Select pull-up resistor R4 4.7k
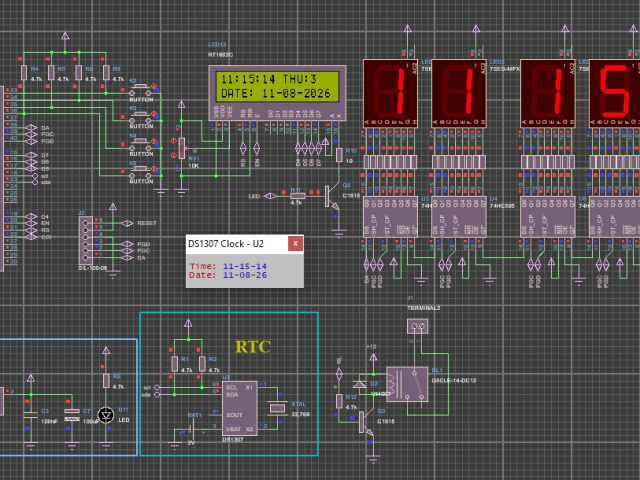Screen dimensions: 640x480 tap(24, 73)
